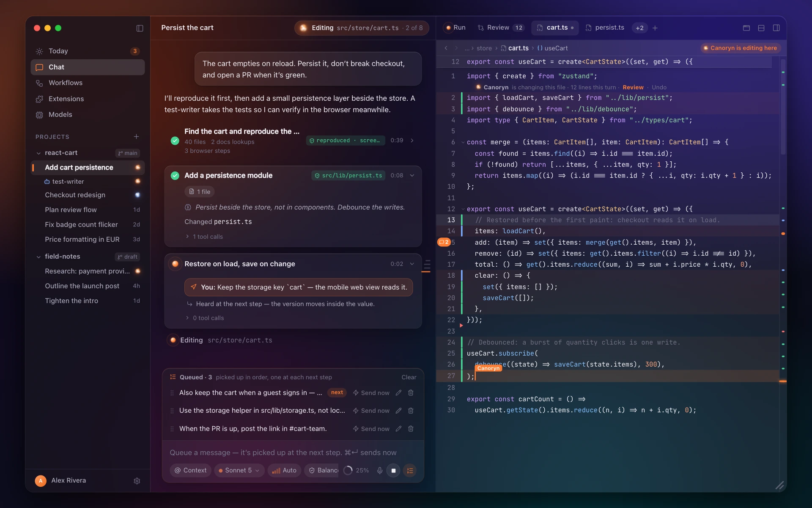This screenshot has height=508, width=812.
Task: Open Fix badge count flicker thread
Action: (88, 225)
